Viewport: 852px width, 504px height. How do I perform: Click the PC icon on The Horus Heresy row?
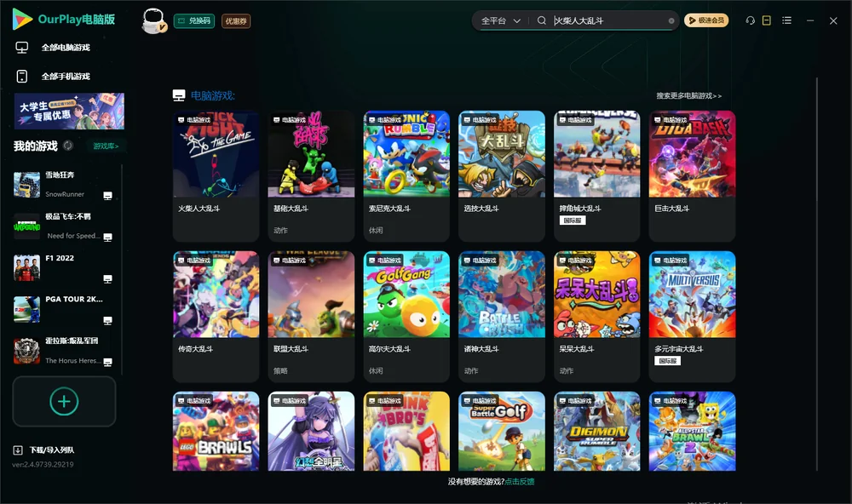pyautogui.click(x=107, y=363)
